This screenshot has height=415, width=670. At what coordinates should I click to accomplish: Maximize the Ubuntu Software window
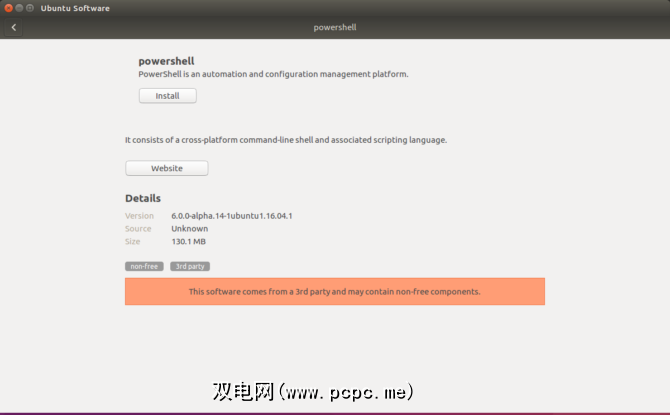(x=29, y=8)
